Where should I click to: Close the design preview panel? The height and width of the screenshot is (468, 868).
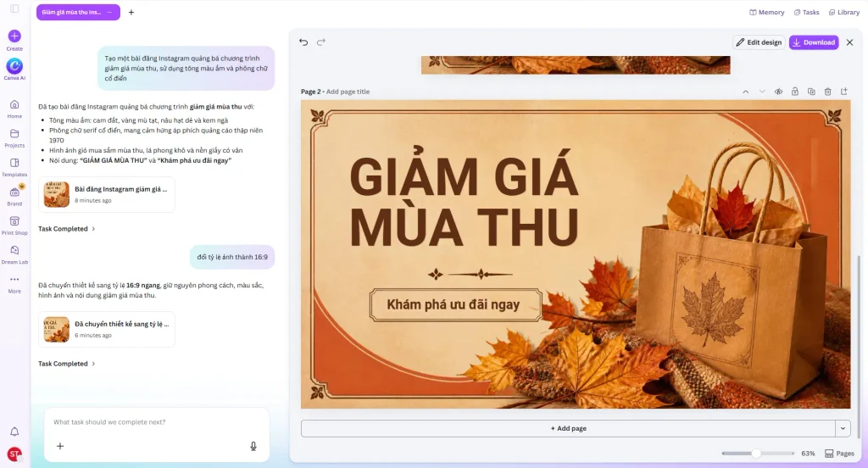[x=849, y=42]
